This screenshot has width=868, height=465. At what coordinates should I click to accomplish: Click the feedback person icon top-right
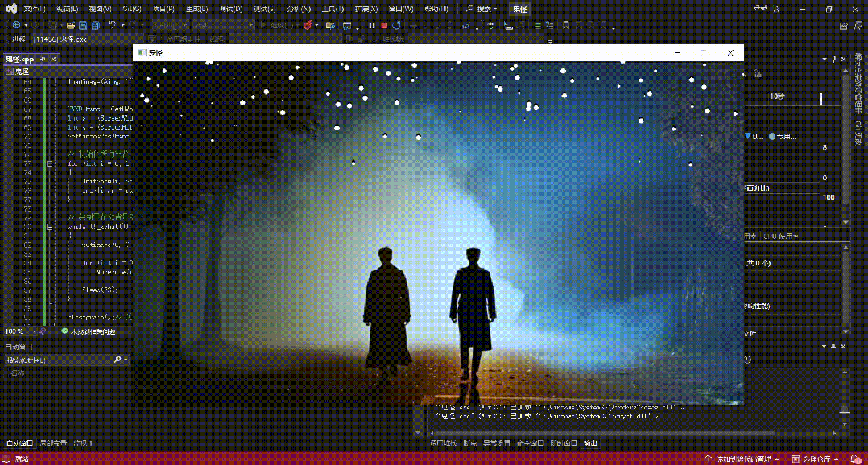coord(858,26)
